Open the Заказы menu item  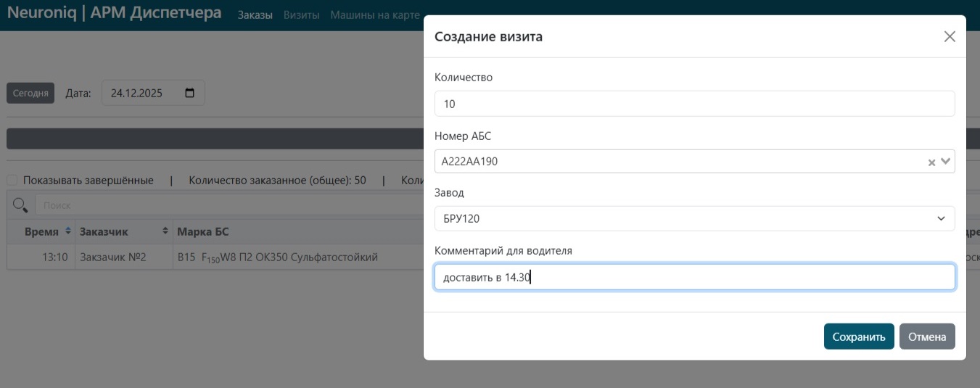tap(255, 15)
